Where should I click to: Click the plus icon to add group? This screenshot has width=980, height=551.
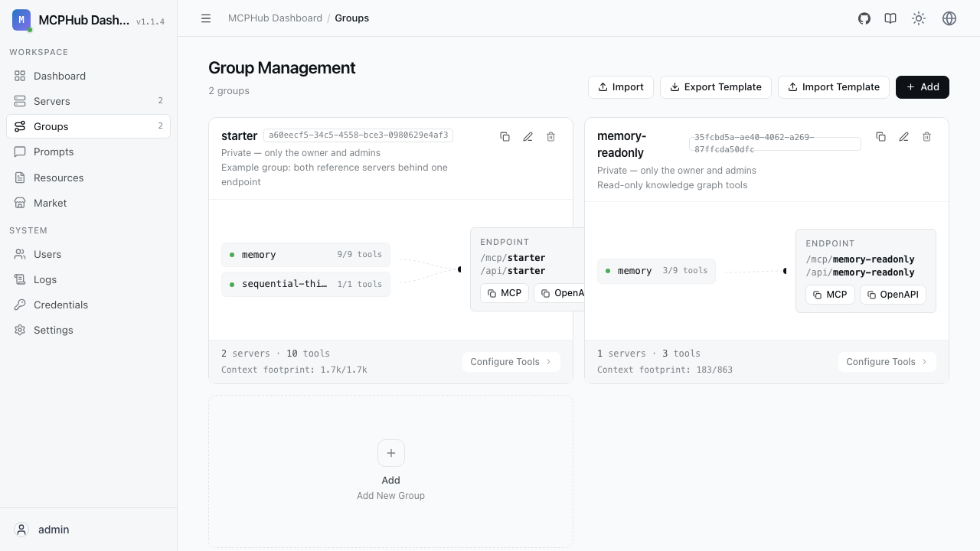[390, 453]
